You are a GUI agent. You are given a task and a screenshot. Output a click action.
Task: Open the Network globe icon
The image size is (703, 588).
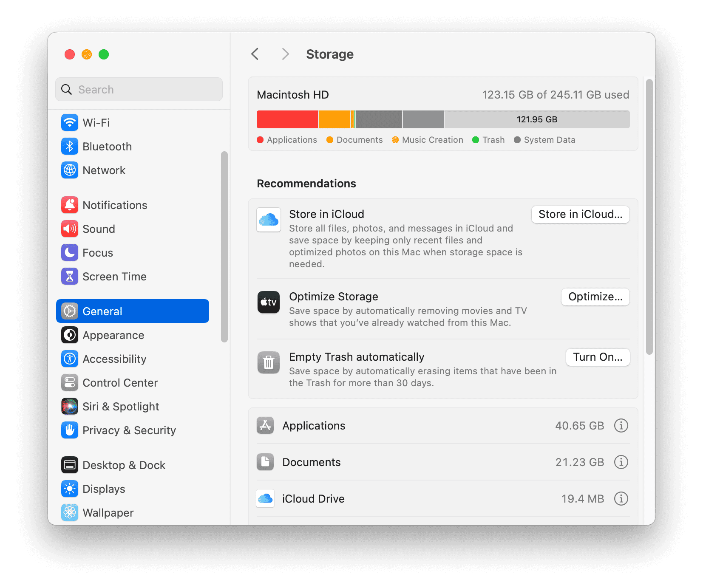[x=70, y=170]
